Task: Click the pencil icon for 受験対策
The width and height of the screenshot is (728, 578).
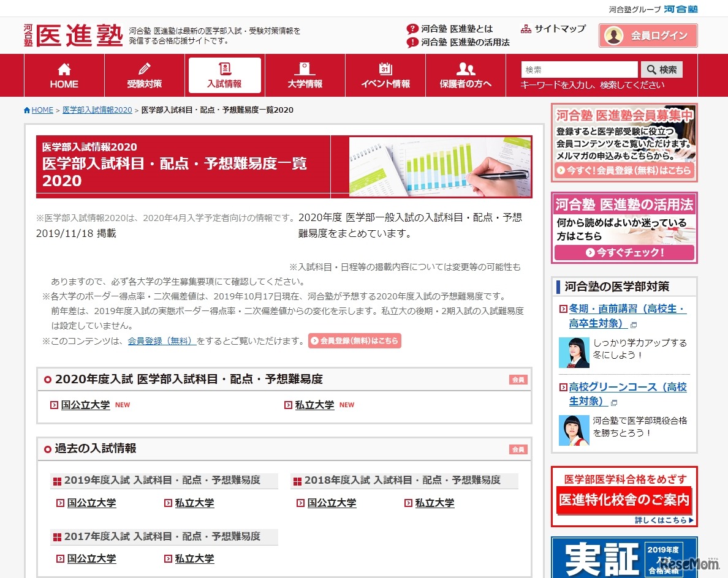Action: click(x=144, y=67)
